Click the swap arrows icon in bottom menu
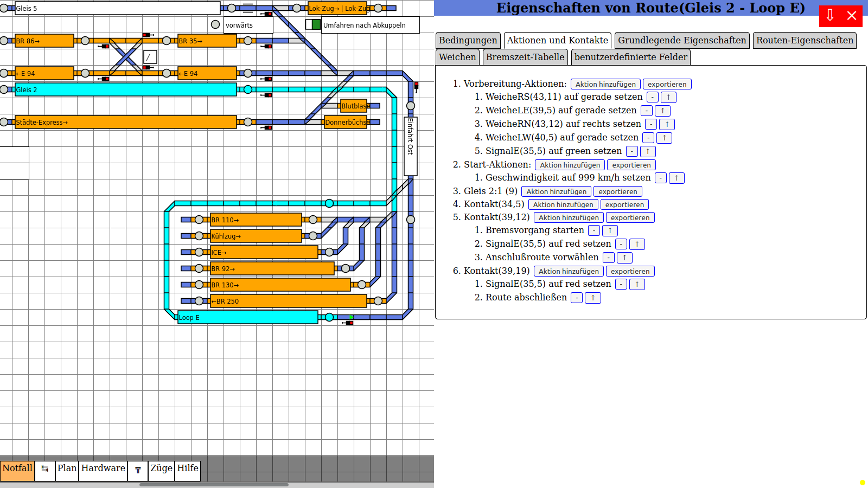 coord(45,469)
